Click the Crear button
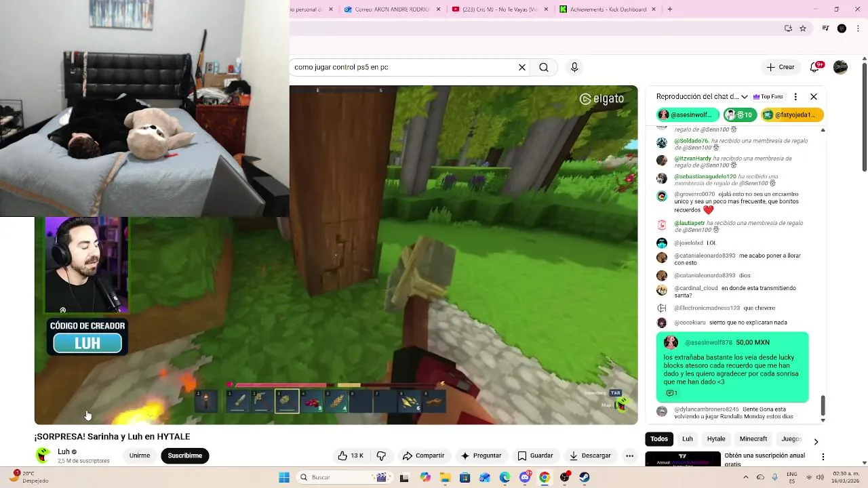 pos(781,67)
